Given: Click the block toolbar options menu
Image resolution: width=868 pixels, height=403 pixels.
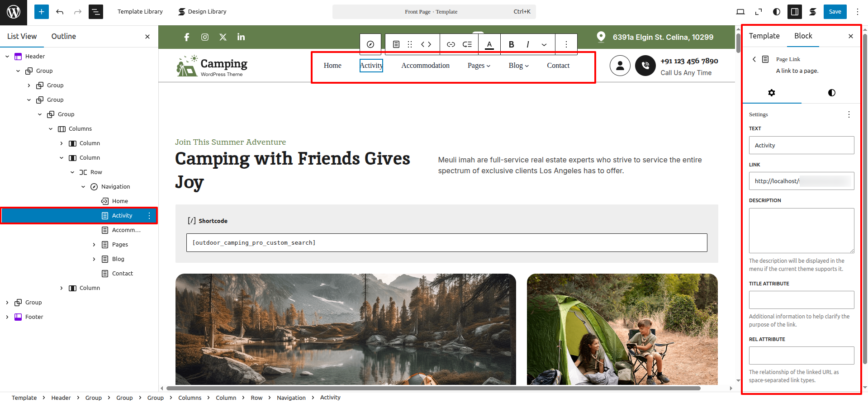Looking at the screenshot, I should tap(566, 44).
